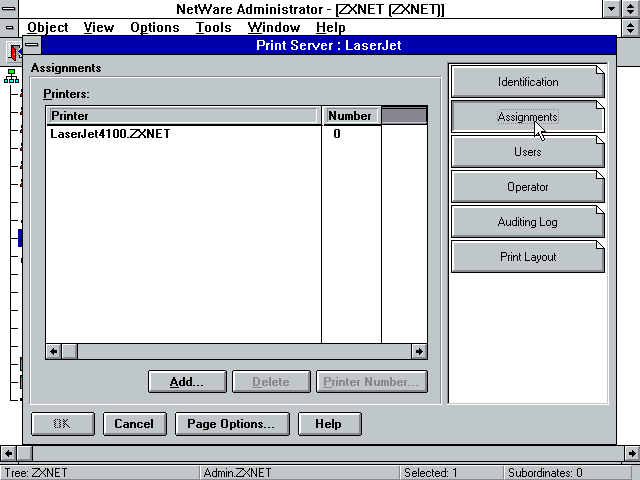Switch to the Identification page

tap(527, 82)
